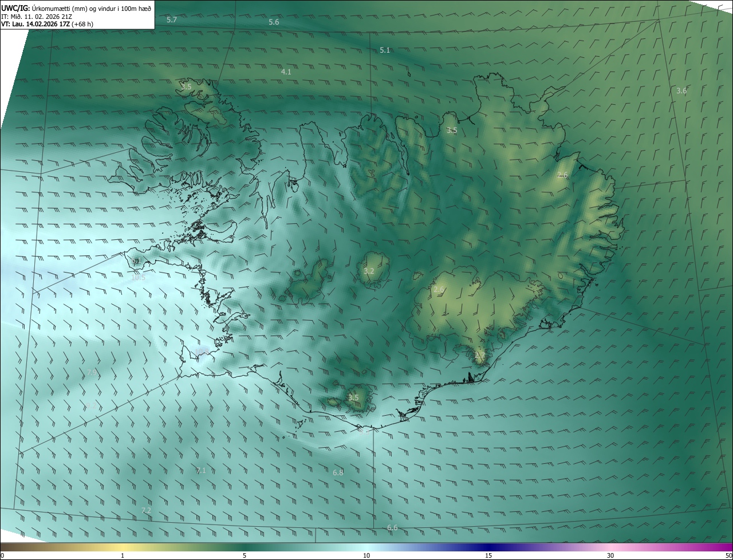Click the 10.5 value label on the map
Screen dimensions: 733x560
tap(139, 278)
